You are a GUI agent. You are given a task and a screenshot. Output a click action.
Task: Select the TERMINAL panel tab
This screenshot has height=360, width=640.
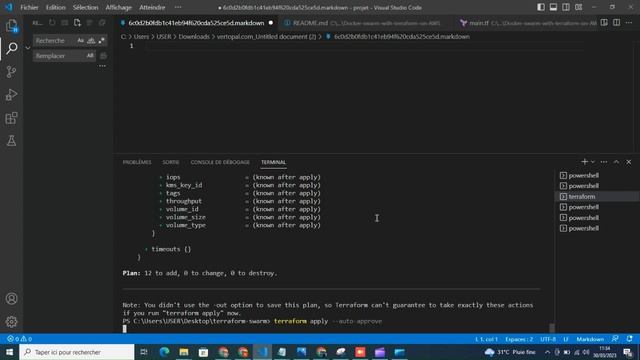tap(273, 162)
